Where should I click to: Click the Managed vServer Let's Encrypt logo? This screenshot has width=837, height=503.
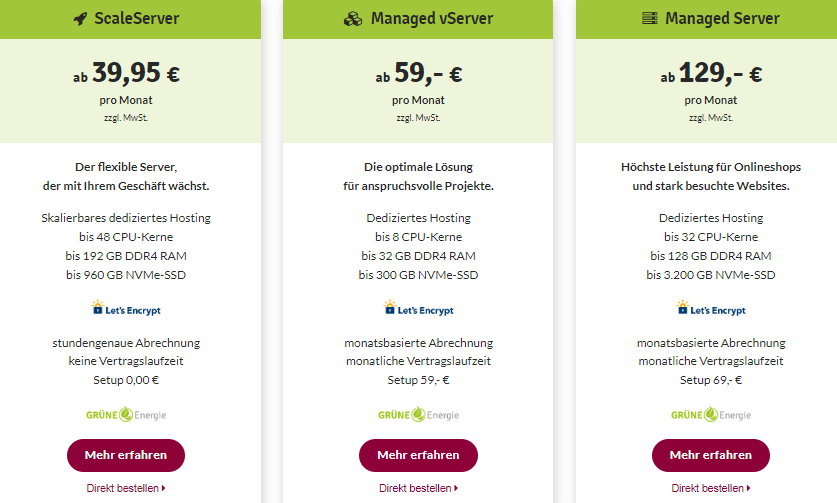(x=418, y=308)
